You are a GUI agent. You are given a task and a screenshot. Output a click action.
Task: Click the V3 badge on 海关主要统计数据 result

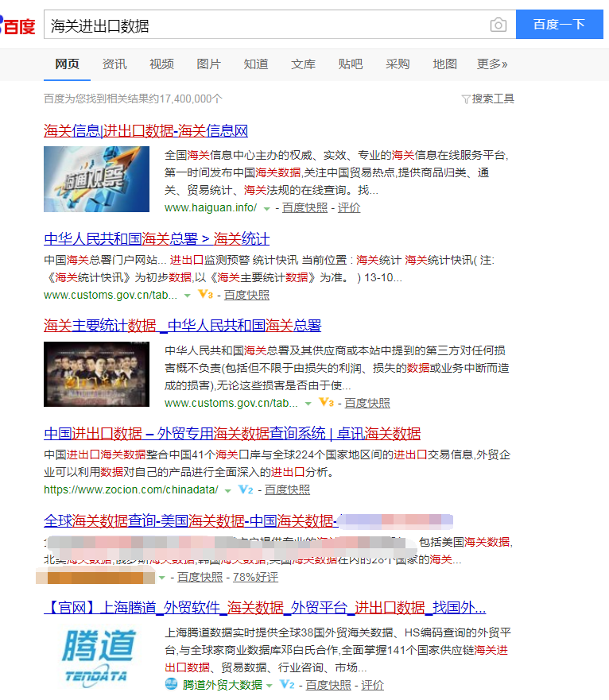point(326,402)
